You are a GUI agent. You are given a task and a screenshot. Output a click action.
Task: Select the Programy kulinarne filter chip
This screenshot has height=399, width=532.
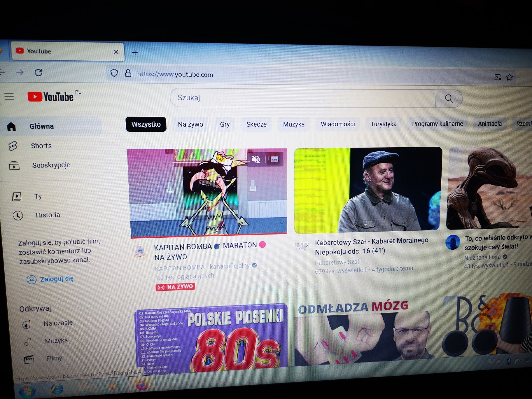coord(437,124)
